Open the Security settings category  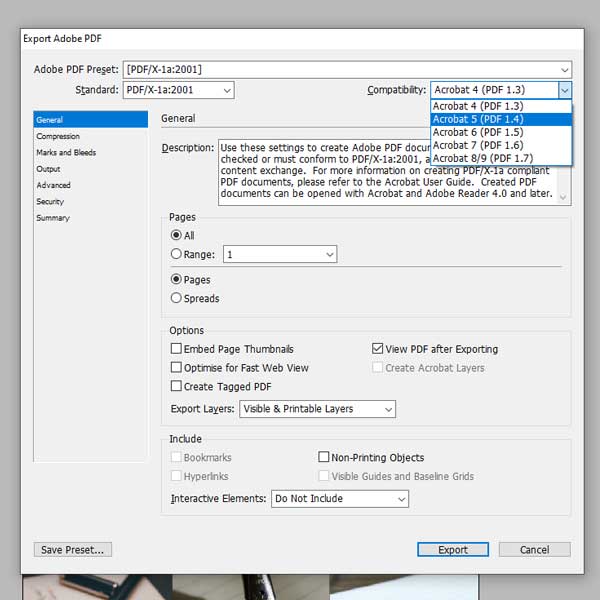click(x=90, y=202)
